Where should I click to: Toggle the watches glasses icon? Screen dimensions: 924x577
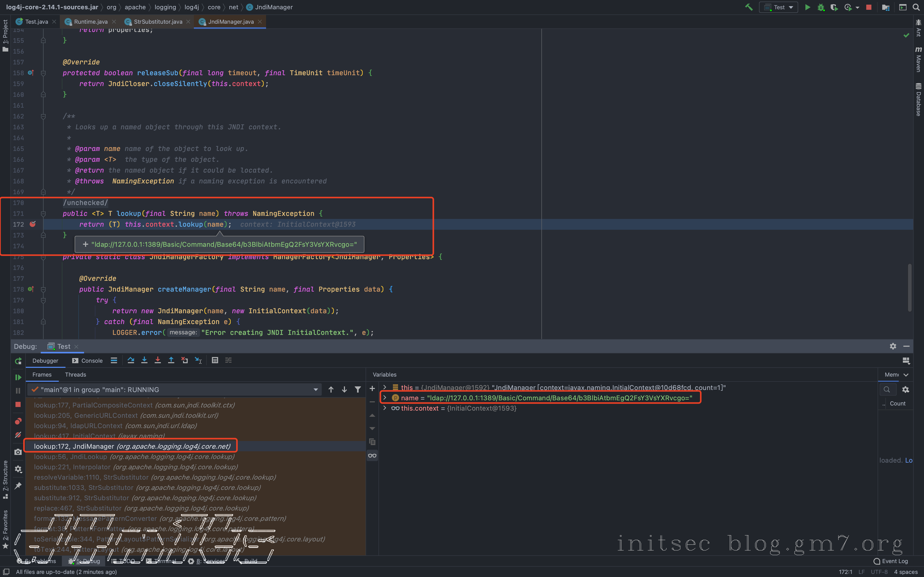point(372,456)
